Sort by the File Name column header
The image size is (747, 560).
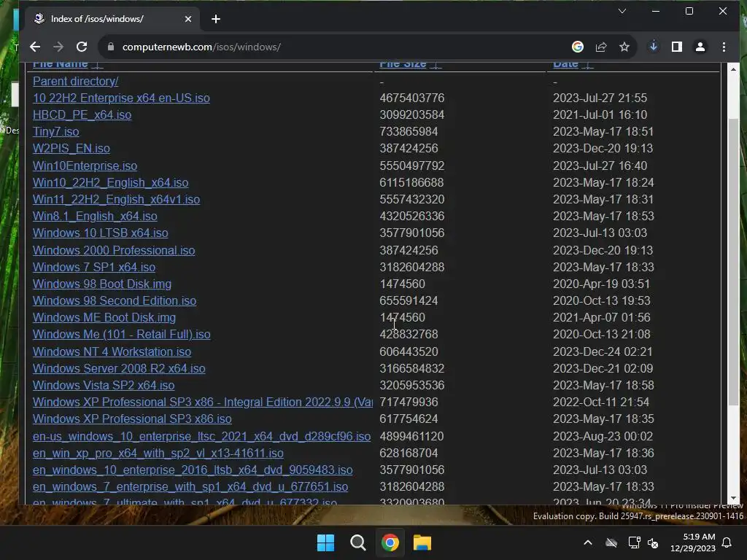pos(61,64)
